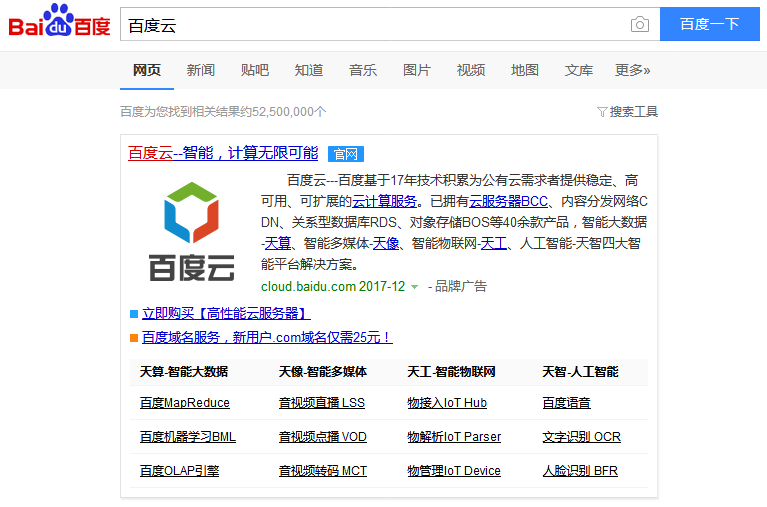
Task: Open the 物解析IoT Parser link
Action: pos(454,437)
